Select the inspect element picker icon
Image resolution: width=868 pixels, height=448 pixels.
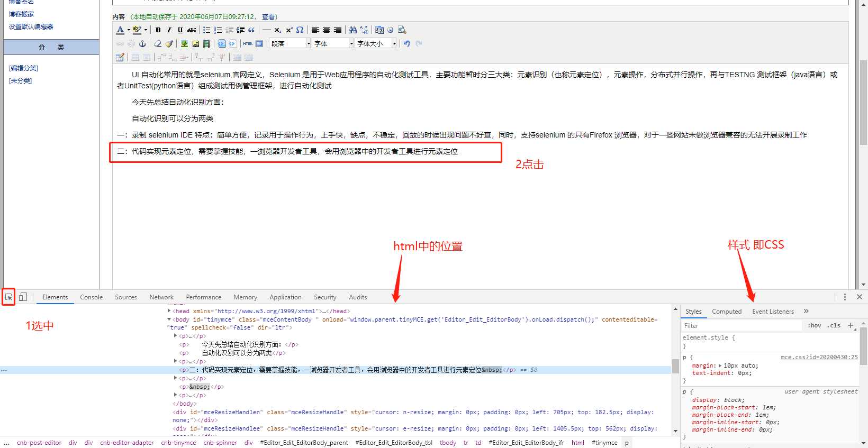[8, 297]
